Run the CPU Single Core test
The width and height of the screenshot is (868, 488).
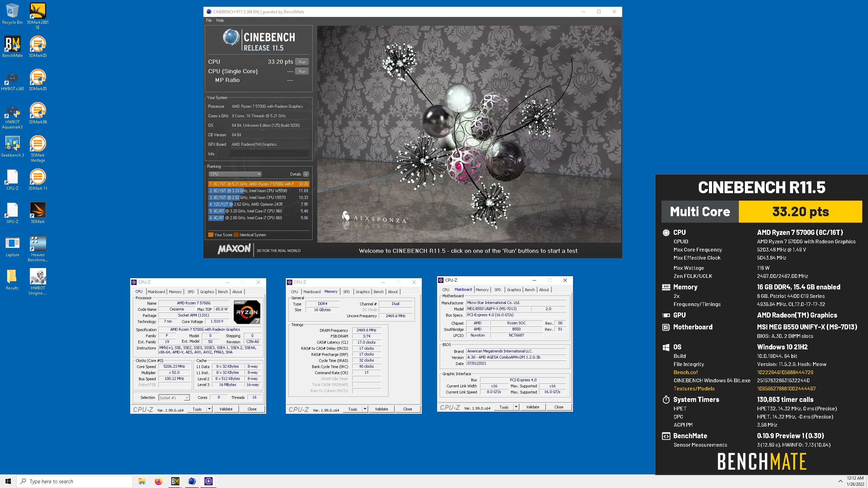tap(302, 72)
